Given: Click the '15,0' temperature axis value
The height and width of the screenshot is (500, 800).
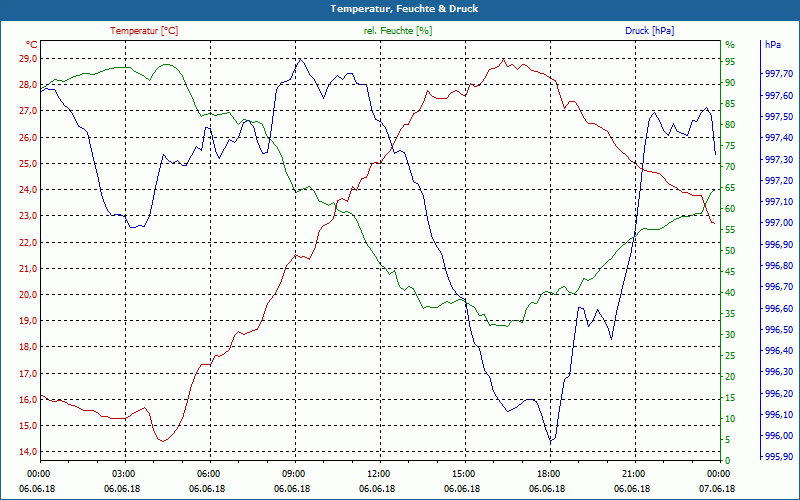Looking at the screenshot, I should click(28, 425).
